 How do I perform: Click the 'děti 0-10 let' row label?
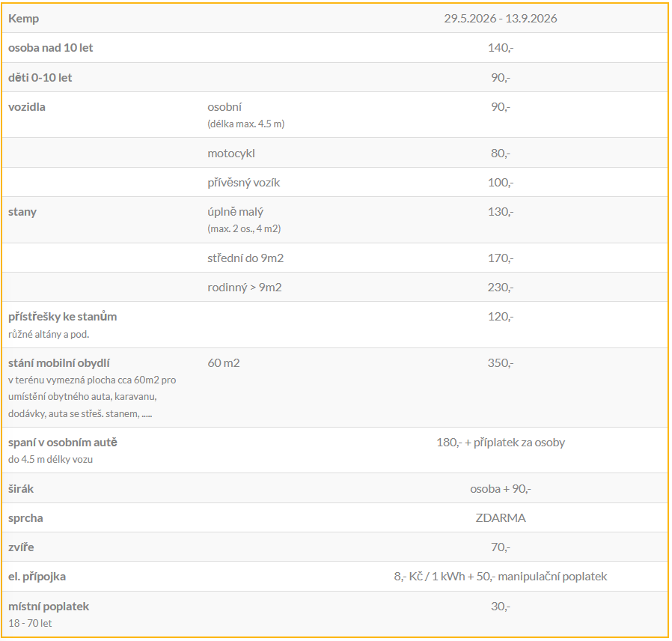40,77
